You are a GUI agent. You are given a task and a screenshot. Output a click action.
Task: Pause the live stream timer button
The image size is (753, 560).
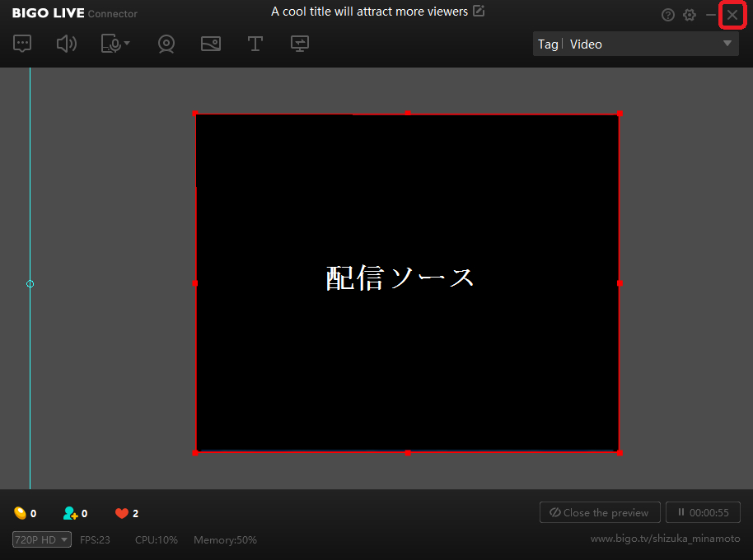[703, 512]
